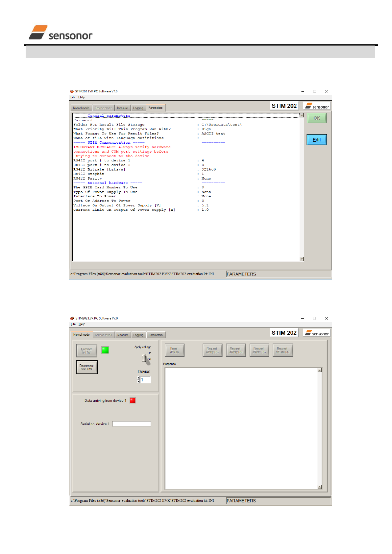Click title bar app icon of upper window
This screenshot has height=554, width=392.
pyautogui.click(x=72, y=91)
